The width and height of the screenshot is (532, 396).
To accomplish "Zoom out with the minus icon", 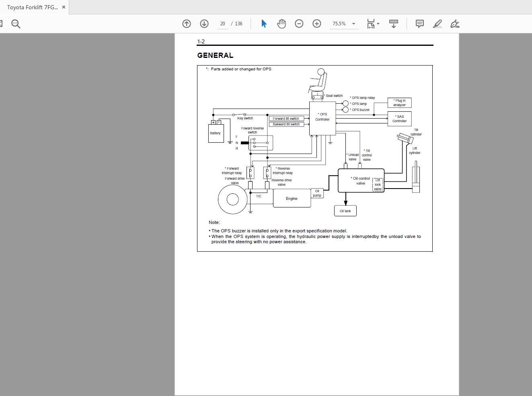I will tap(299, 24).
